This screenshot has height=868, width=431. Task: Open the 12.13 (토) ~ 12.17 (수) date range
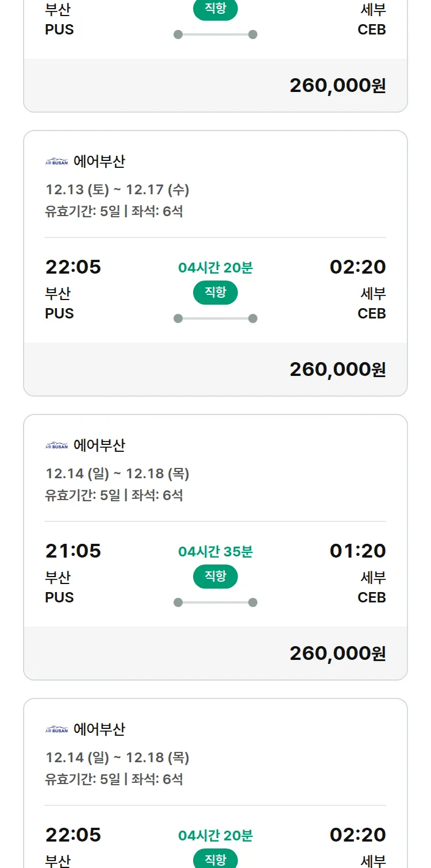(117, 190)
